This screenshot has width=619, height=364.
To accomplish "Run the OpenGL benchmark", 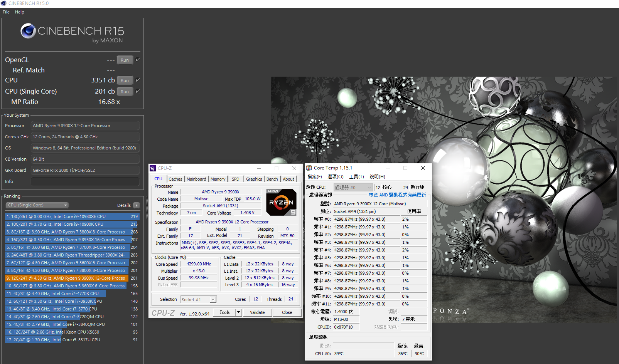I will tap(125, 60).
